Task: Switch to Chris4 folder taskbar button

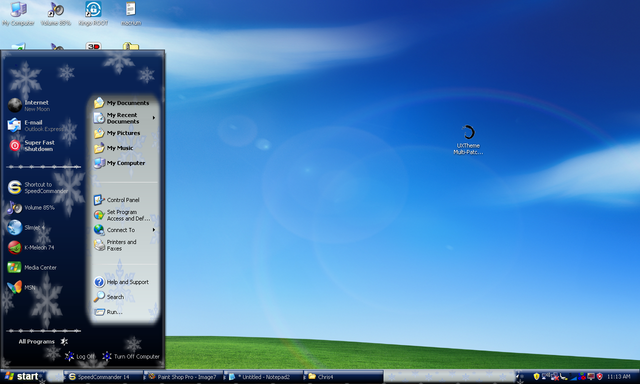Action: 344,377
